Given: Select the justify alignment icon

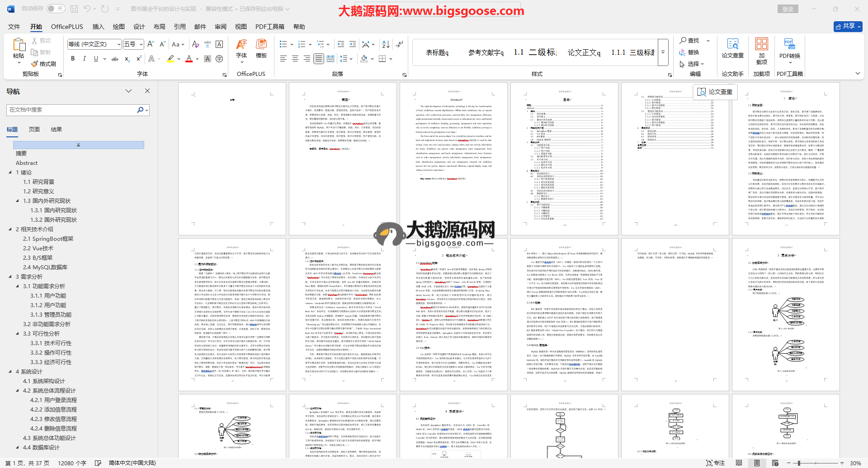Looking at the screenshot, I should [x=319, y=59].
